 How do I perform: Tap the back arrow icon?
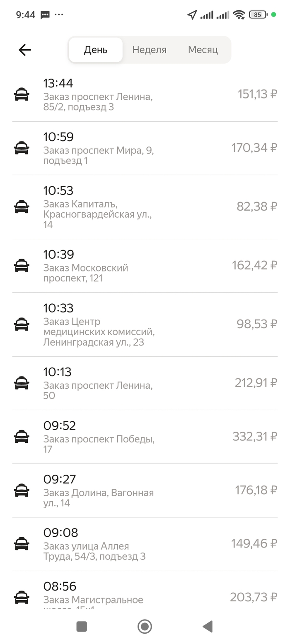(25, 50)
